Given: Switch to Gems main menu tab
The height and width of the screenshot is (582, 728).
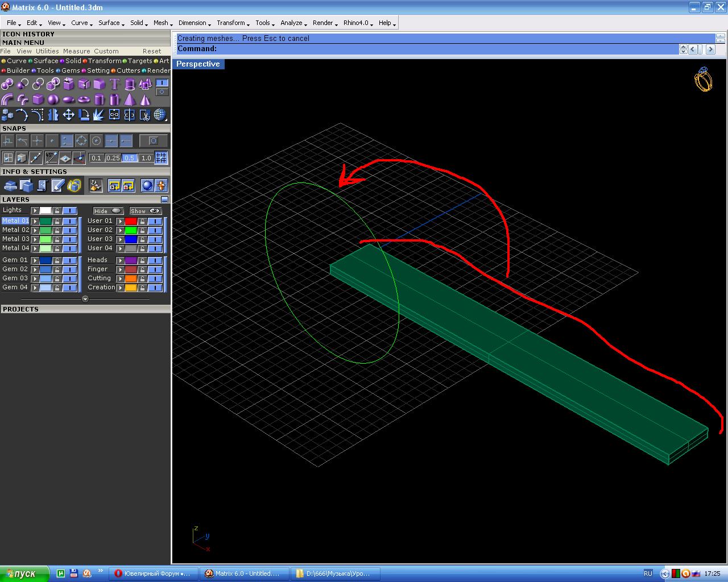Looking at the screenshot, I should pos(71,70).
